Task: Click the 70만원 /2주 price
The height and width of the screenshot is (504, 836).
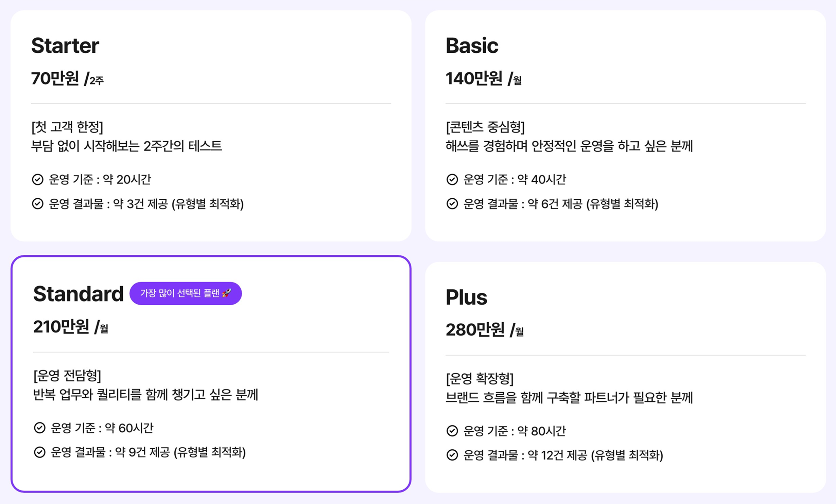Action: coord(67,79)
